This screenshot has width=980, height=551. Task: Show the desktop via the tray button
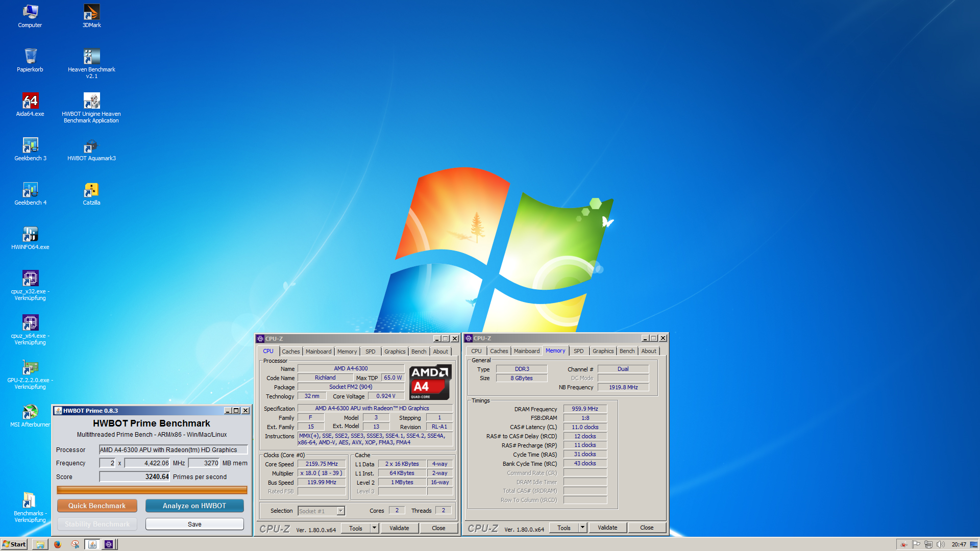point(974,544)
